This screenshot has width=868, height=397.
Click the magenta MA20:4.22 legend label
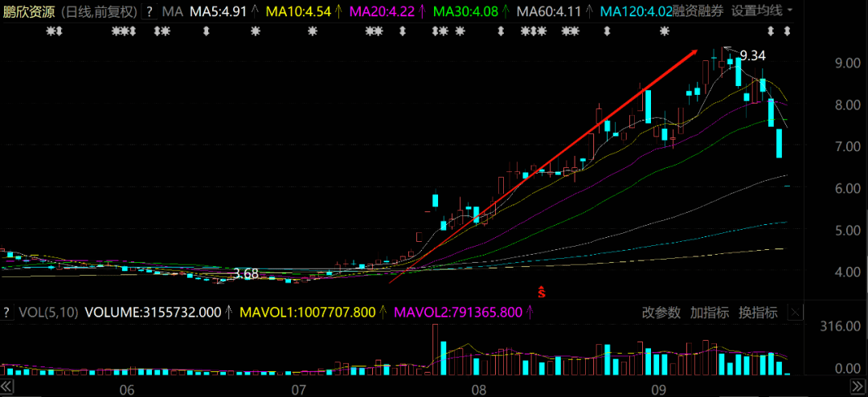(x=382, y=11)
